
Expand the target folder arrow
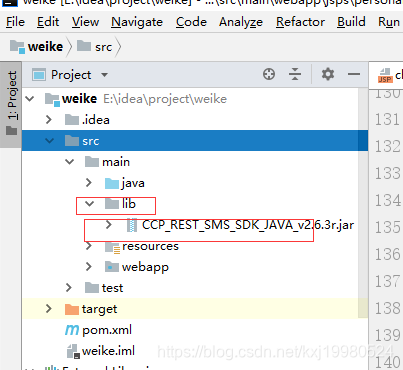pos(49,309)
